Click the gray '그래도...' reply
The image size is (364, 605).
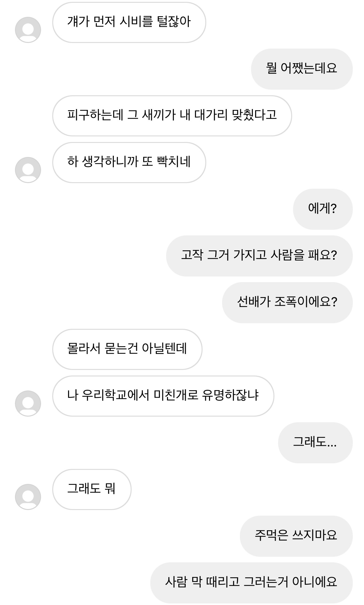coord(315,442)
